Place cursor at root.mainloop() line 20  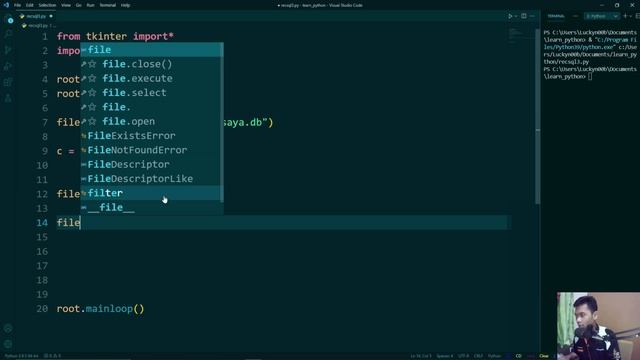(100, 309)
